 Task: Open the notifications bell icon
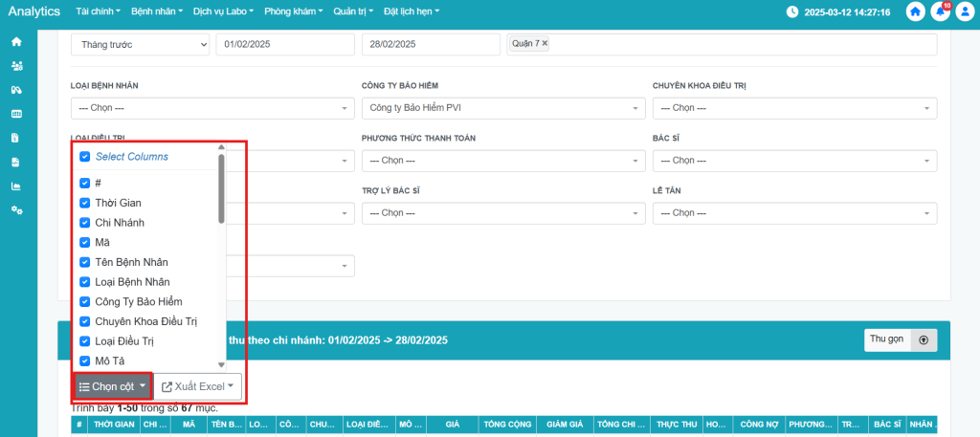coord(941,12)
